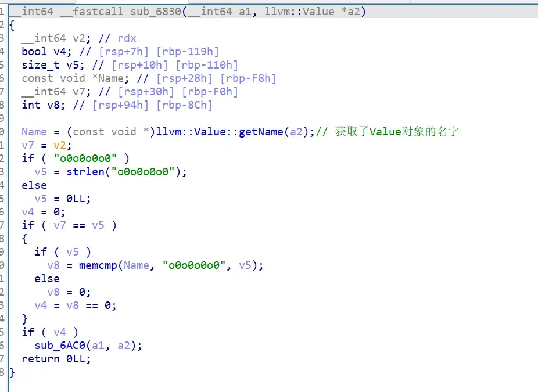Click the function name sub_6830 in signature
Screen dimensions: 538x392
[156, 12]
